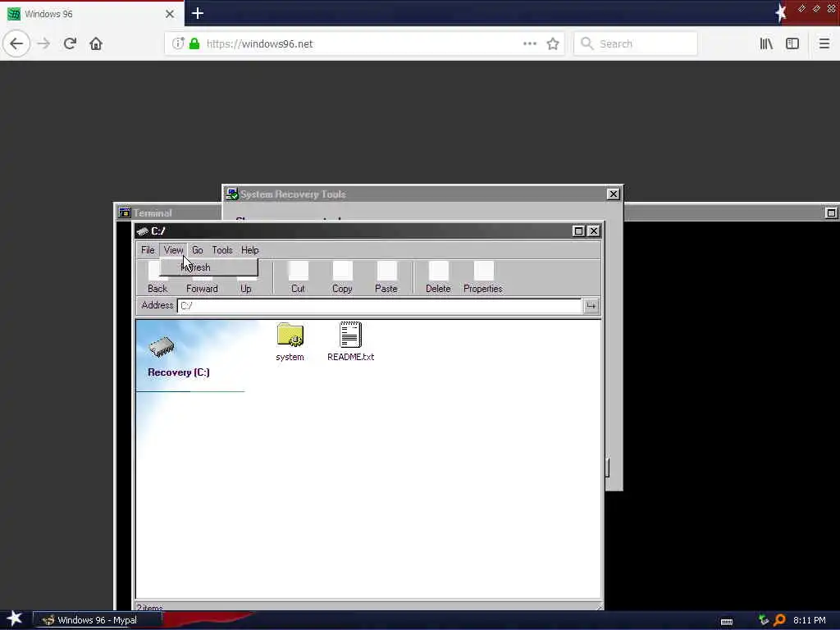Select Windows 96 - Mypal taskbar button
The image size is (840, 630).
[98, 620]
